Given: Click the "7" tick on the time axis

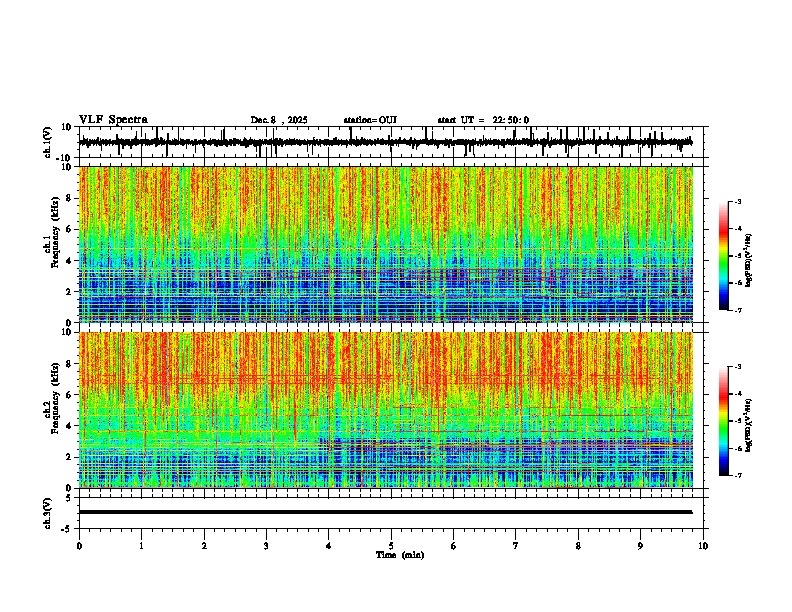Looking at the screenshot, I should point(516,546).
